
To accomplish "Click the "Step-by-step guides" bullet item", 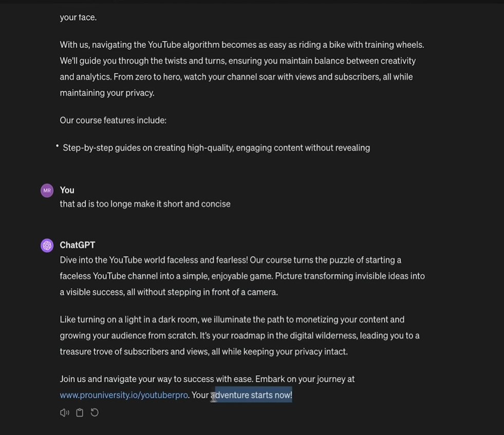I will 216,148.
